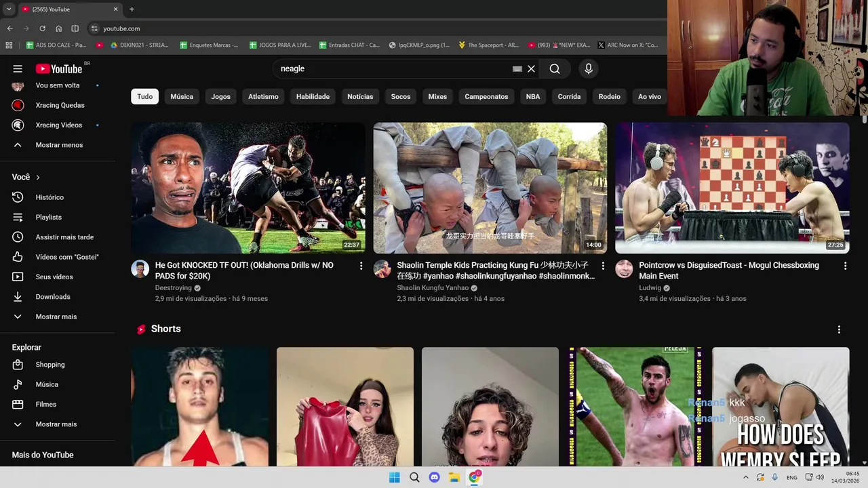Select the Música filter chip
The image size is (868, 488).
point(182,96)
